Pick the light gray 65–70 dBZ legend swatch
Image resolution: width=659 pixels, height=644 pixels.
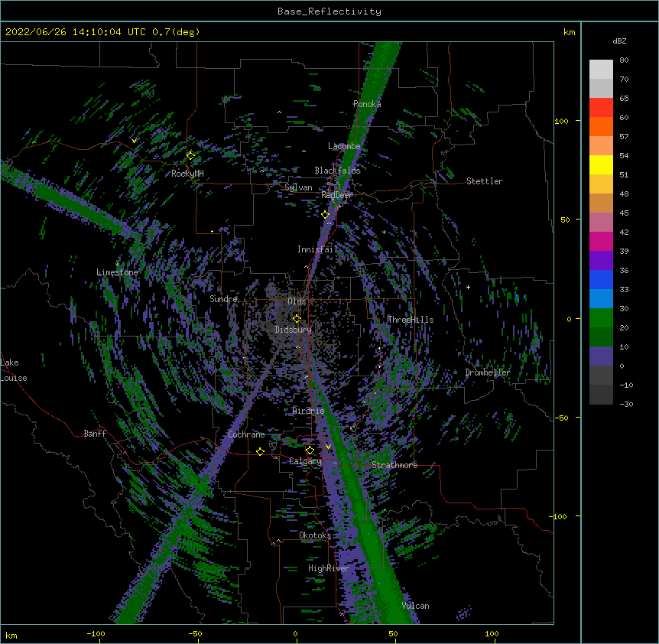pos(601,88)
